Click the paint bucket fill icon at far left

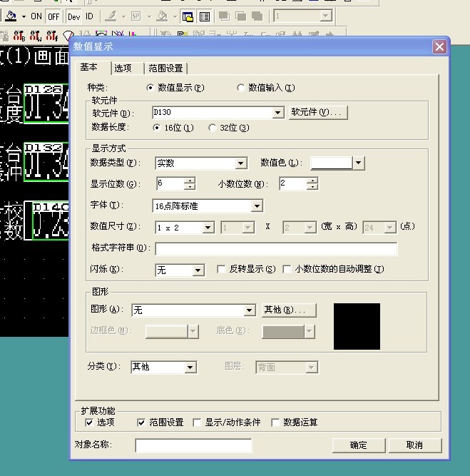11,16
